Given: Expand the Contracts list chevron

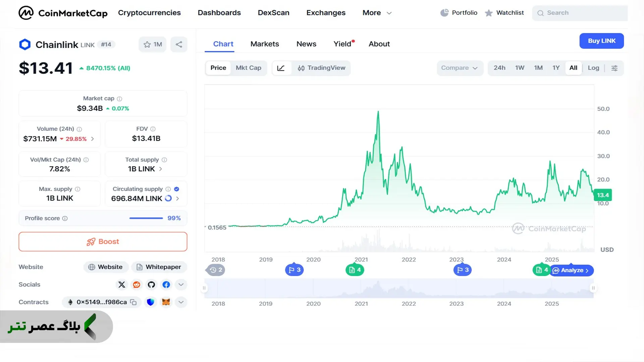Looking at the screenshot, I should pyautogui.click(x=181, y=302).
